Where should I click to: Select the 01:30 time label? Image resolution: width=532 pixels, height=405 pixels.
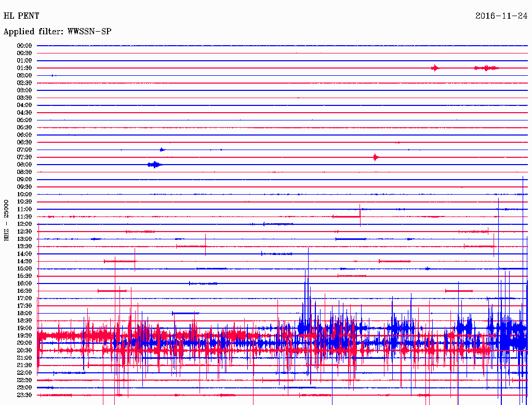point(24,68)
